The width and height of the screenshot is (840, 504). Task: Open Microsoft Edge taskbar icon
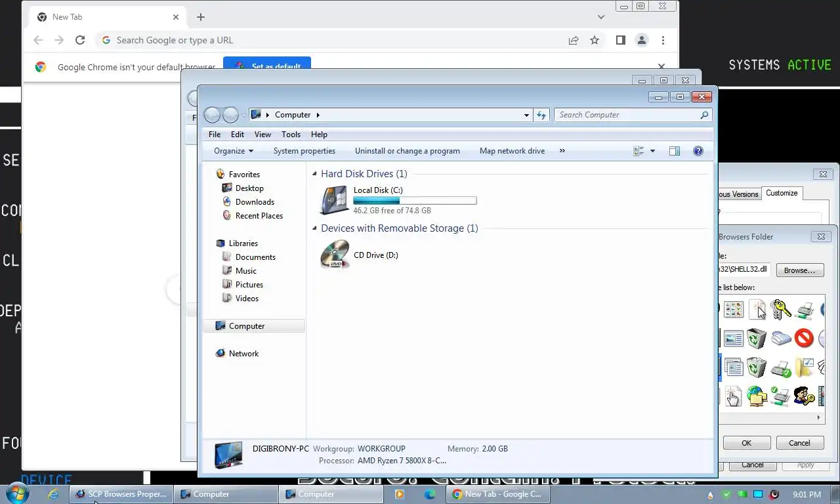(x=430, y=494)
